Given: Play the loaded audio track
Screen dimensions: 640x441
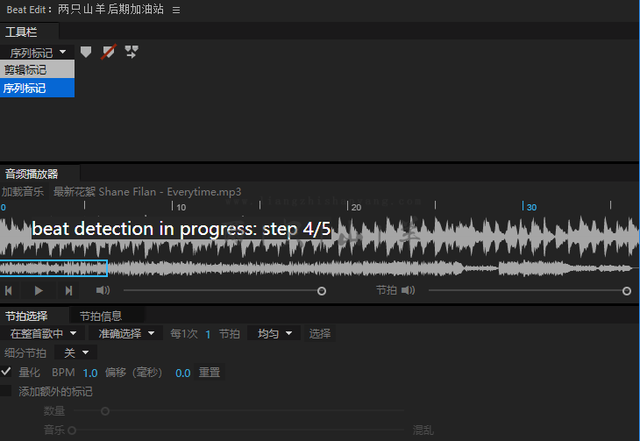Looking at the screenshot, I should [x=38, y=291].
